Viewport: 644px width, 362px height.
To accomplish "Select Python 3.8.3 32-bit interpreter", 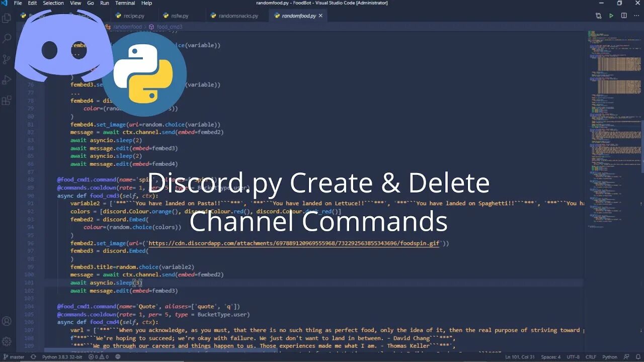I will pyautogui.click(x=63, y=357).
